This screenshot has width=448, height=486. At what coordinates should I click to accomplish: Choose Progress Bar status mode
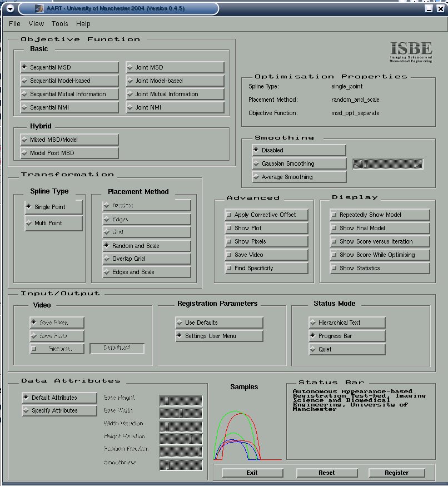(x=347, y=336)
